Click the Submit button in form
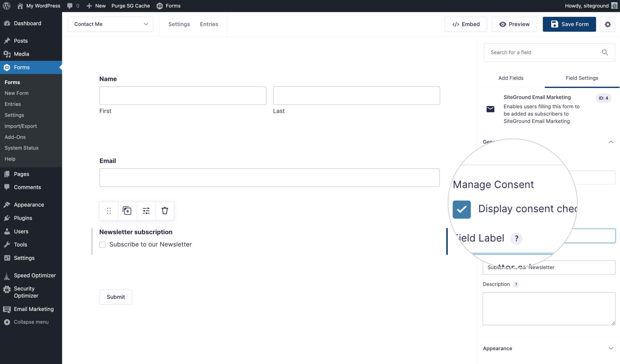The image size is (620, 364). click(x=116, y=297)
